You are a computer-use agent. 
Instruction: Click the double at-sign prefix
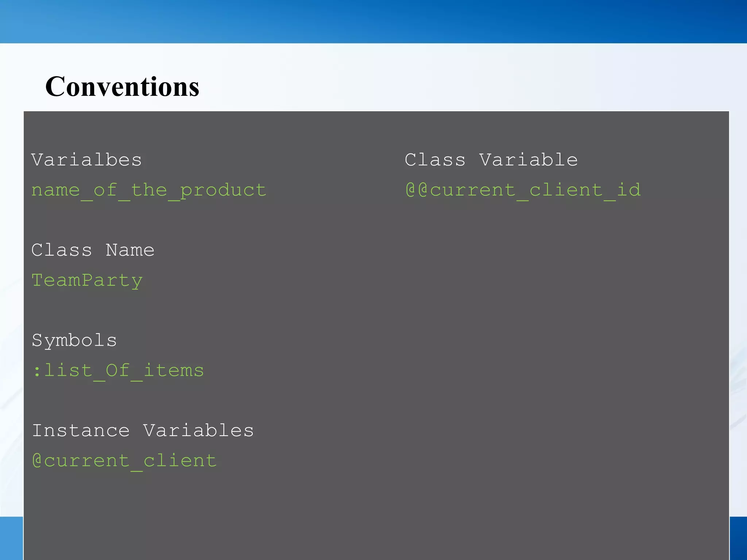point(417,190)
